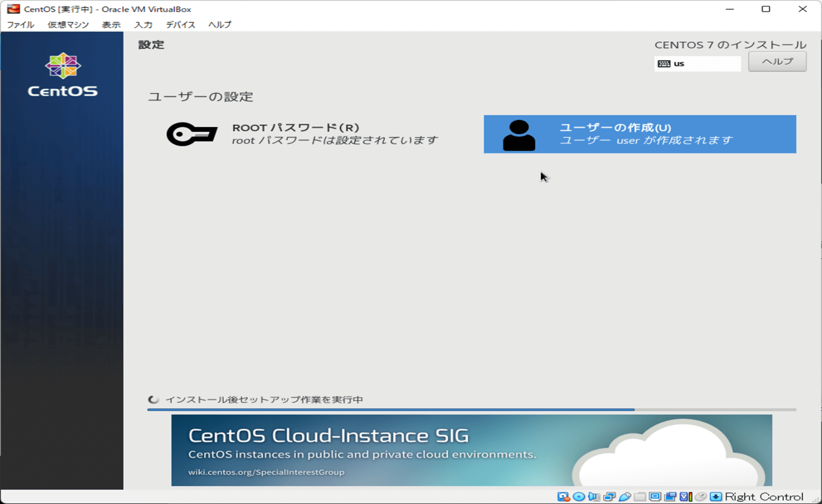Viewport: 822px width, 504px height.
Task: Minimize the VirtualBox window
Action: pyautogui.click(x=730, y=9)
